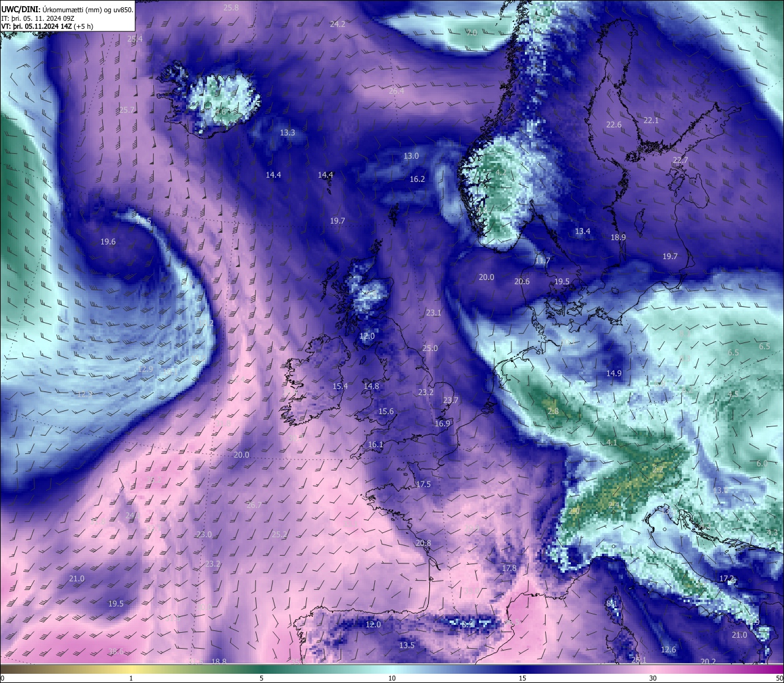This screenshot has height=683, width=784.
Task: Click the map value "13.4"
Action: pos(582,231)
